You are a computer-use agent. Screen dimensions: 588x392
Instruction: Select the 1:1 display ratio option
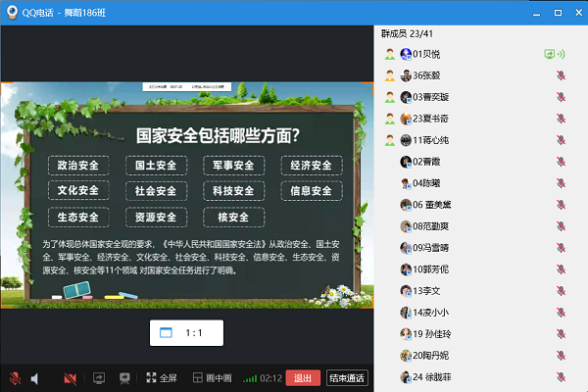[186, 332]
